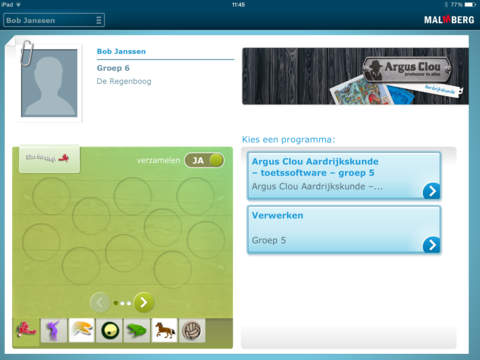Click the Argus Clou banner image

coord(355,76)
